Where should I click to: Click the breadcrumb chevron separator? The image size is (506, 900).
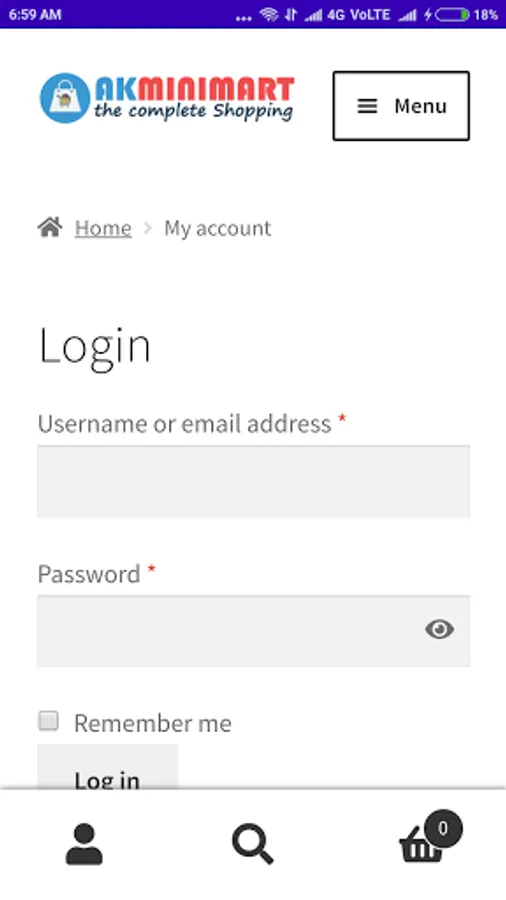[x=148, y=228]
